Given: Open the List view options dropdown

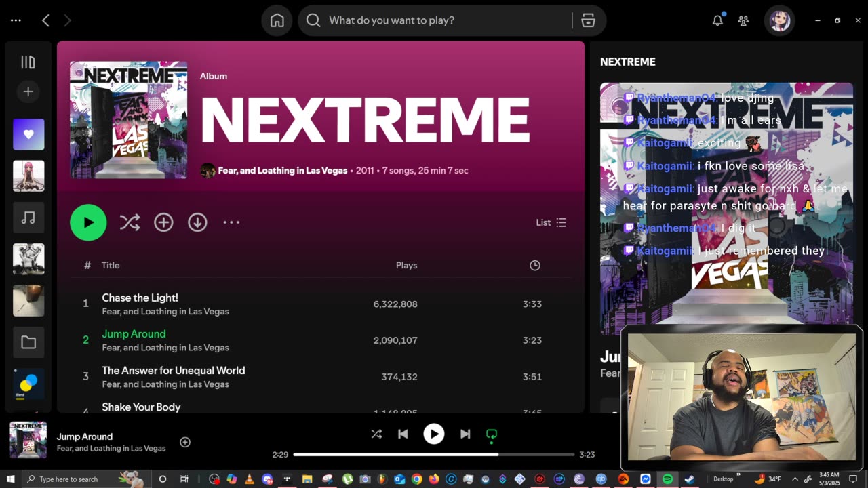Looking at the screenshot, I should [x=551, y=222].
